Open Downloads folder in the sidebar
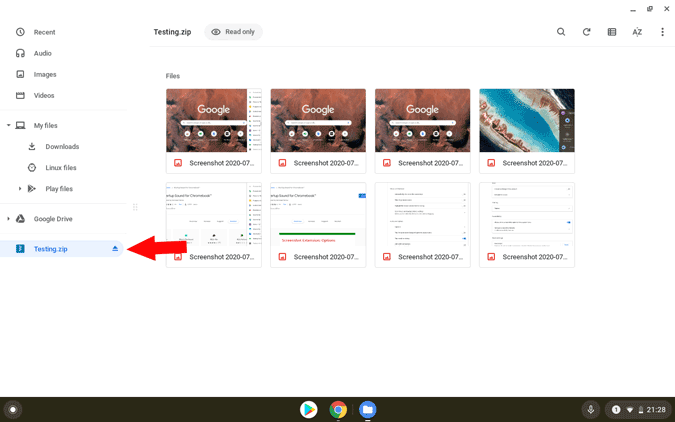 (62, 146)
